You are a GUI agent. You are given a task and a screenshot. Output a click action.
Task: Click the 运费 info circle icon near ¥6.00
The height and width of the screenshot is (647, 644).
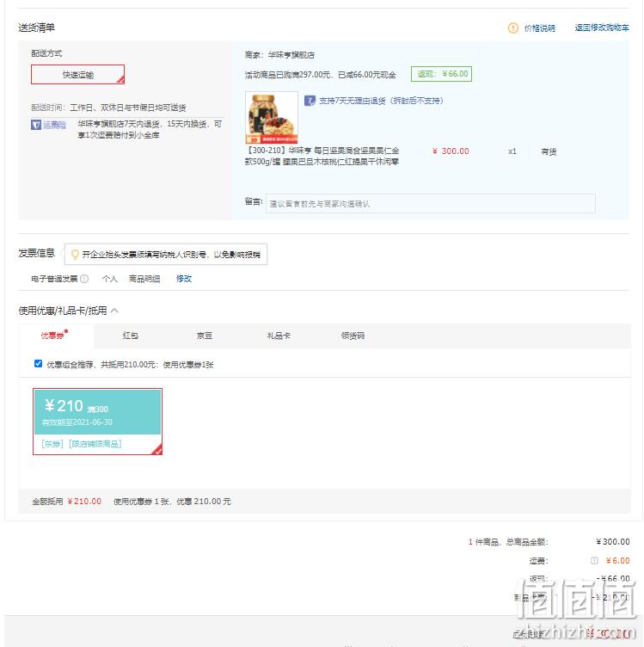point(594,560)
